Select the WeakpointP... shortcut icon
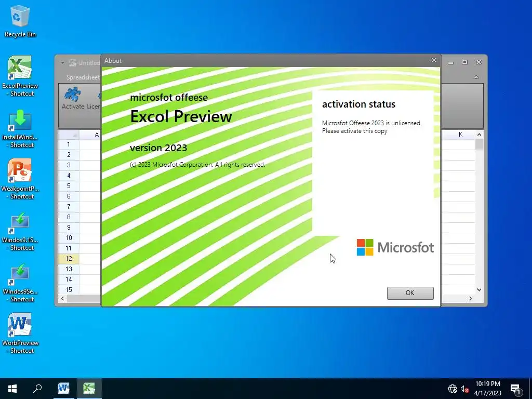Viewport: 532px width, 399px height. pyautogui.click(x=20, y=179)
